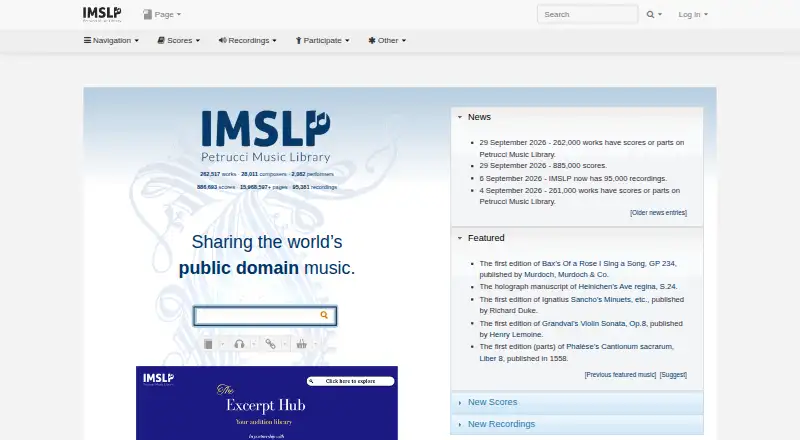This screenshot has width=800, height=440.
Task: Click the speaker icon beside Recordings
Action: (x=222, y=40)
